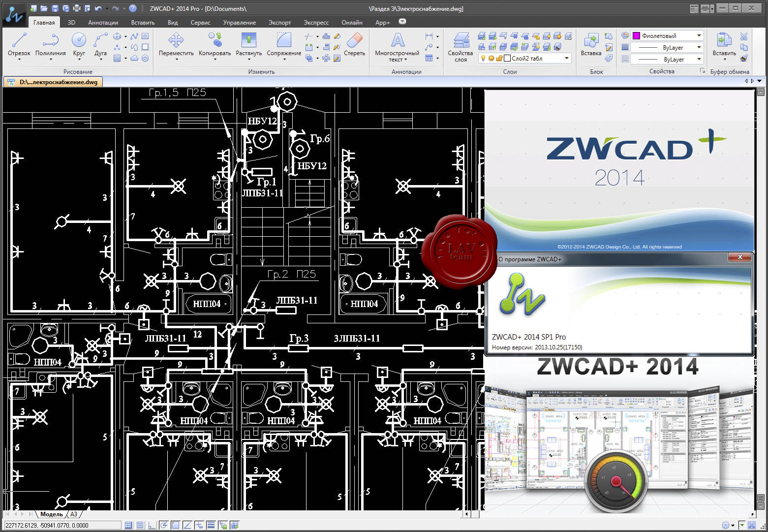The image size is (768, 532).
Task: Open Свойства слоя layer properties
Action: [x=461, y=47]
